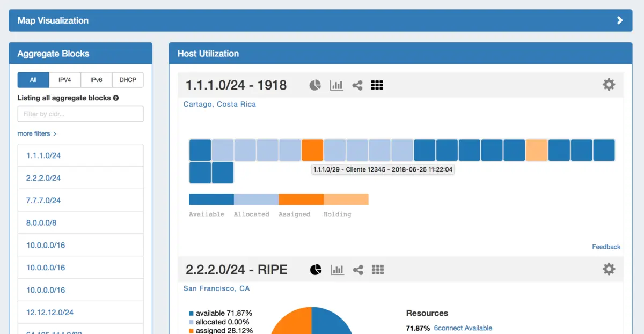Switch 2.2.2.0/24 to grid view
Image resolution: width=644 pixels, height=334 pixels.
point(378,270)
